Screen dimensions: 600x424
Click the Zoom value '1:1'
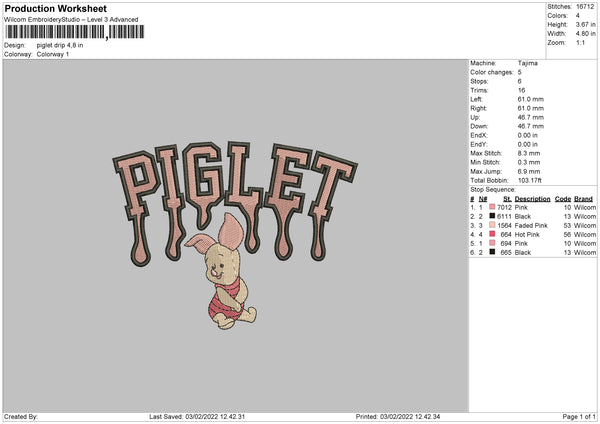click(580, 42)
